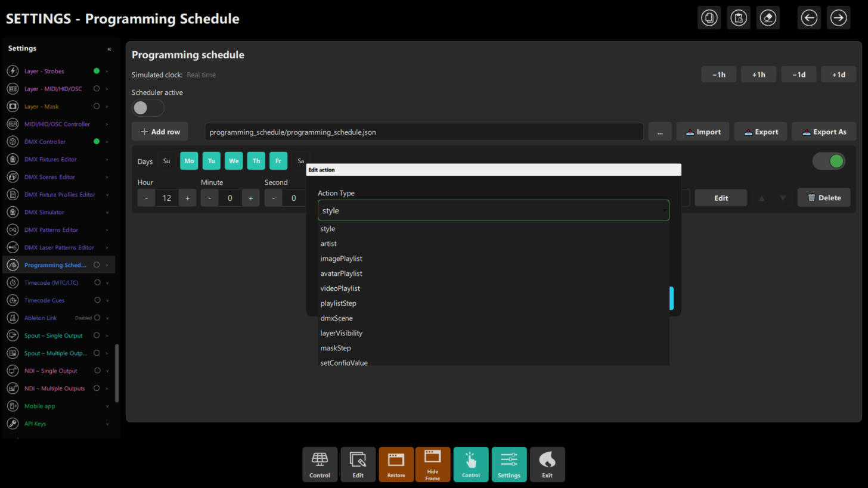Choose imagePlaylist from the Action Type list
The image size is (868, 488).
494,259
